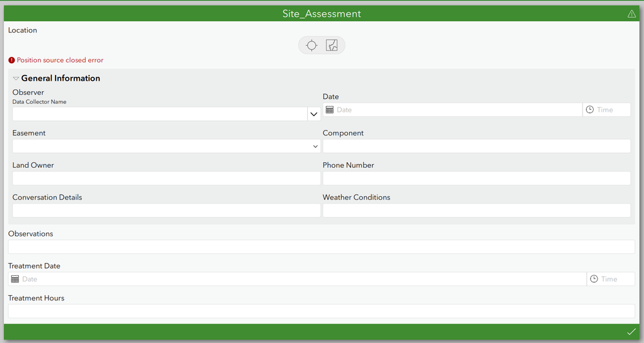Click the Component input field
The image size is (644, 343).
476,146
